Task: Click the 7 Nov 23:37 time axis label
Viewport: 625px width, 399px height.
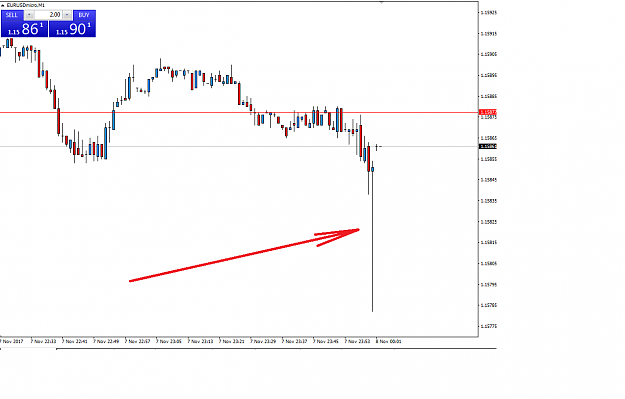Action: click(x=295, y=342)
